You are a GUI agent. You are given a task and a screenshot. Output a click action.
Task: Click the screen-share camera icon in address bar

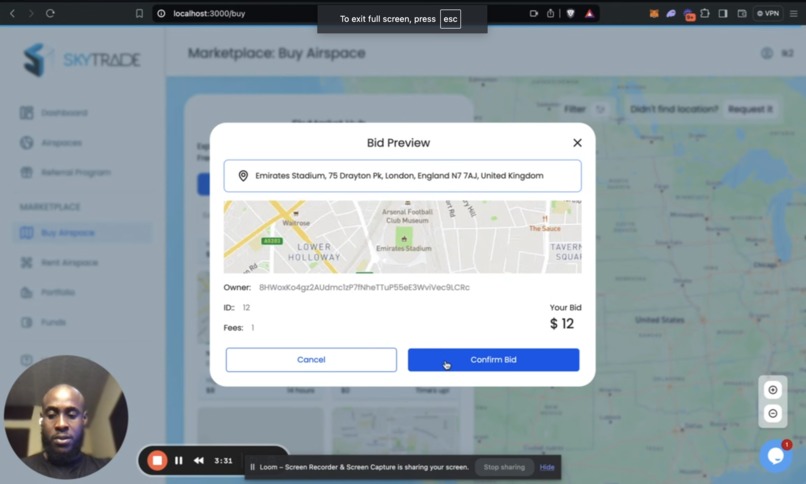point(534,13)
